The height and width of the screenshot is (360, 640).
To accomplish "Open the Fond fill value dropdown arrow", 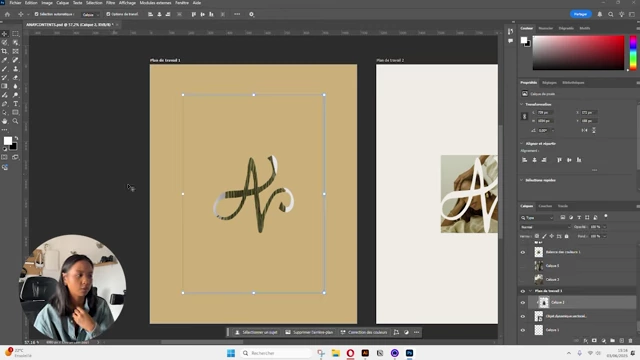I will [604, 236].
